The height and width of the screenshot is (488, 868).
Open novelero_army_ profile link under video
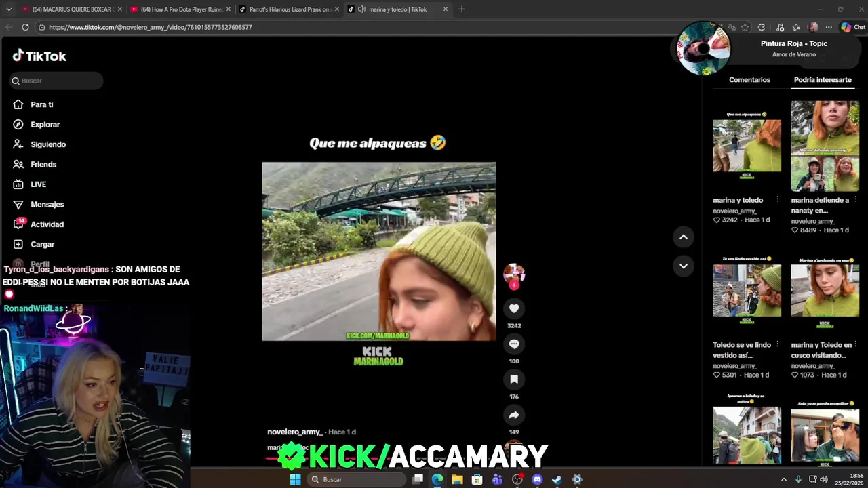(x=294, y=432)
